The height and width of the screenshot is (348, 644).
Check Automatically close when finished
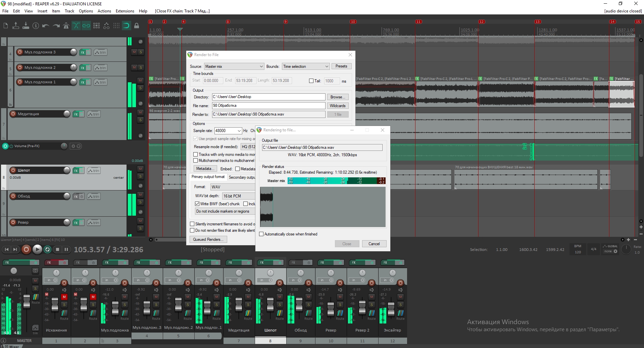click(x=261, y=234)
